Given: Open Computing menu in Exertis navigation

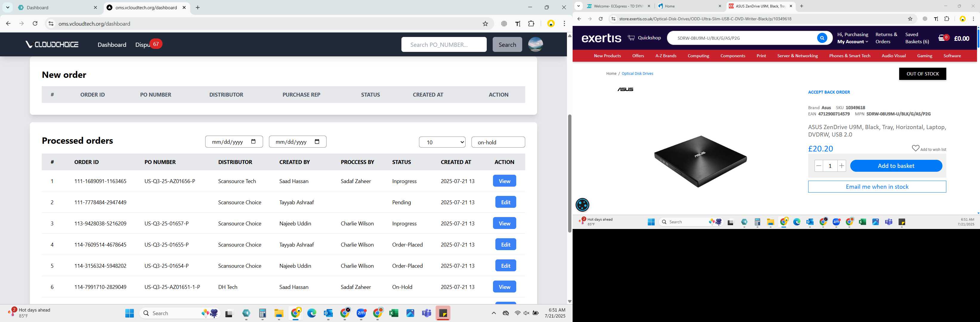Looking at the screenshot, I should tap(698, 55).
